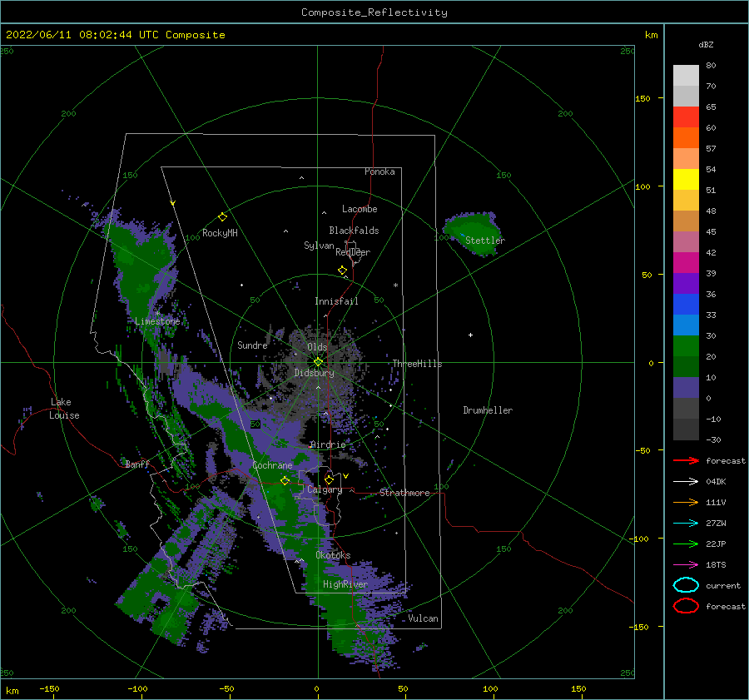Click the yellow diamond marker below RedDeer
Image resolution: width=749 pixels, height=700 pixels.
coord(342,270)
